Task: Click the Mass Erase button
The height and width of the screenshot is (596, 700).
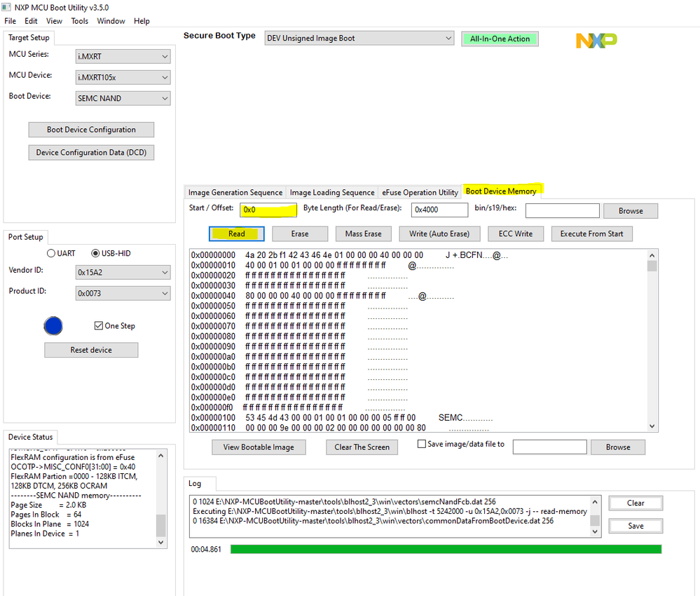Action: (x=364, y=233)
